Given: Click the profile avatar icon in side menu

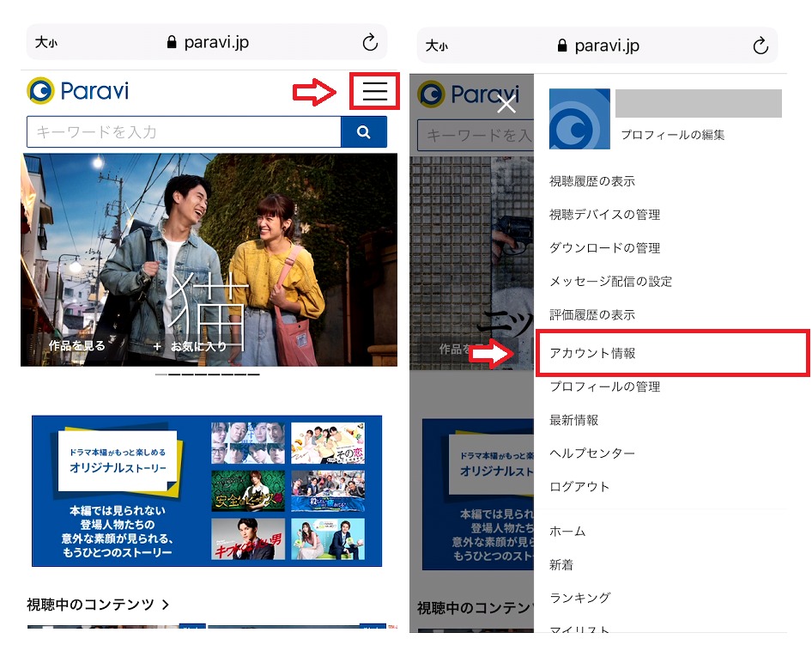Looking at the screenshot, I should (579, 119).
